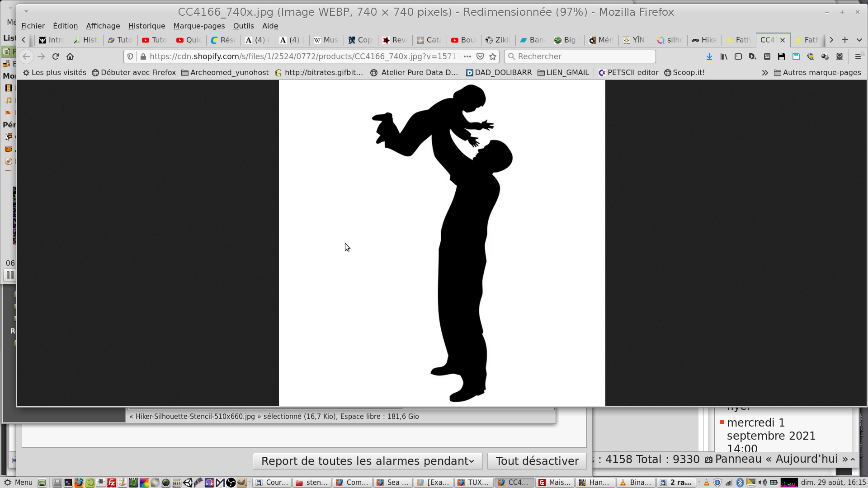
Task: Pause playback in background player
Action: tap(10, 275)
